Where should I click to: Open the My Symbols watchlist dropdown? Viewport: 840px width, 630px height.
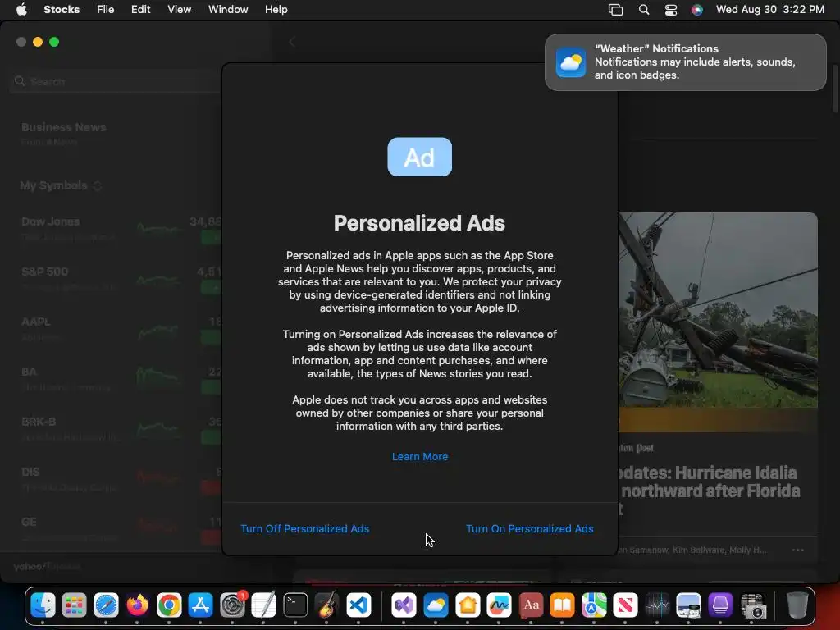point(60,186)
